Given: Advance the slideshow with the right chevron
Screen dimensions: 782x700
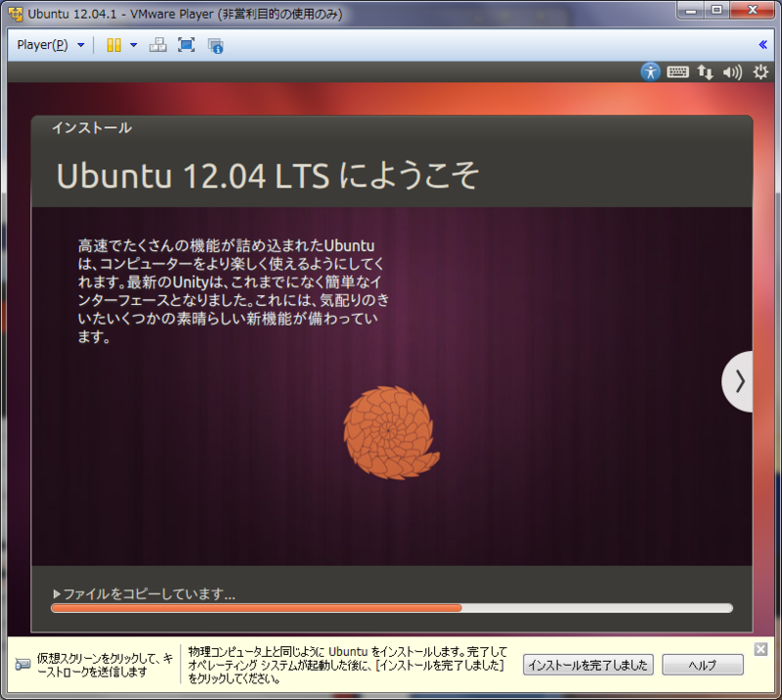Looking at the screenshot, I should pyautogui.click(x=739, y=381).
